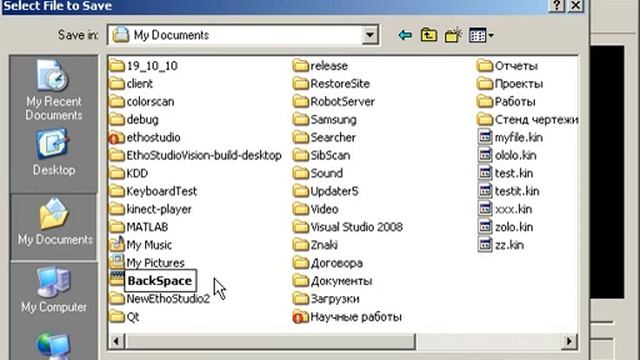Select the Sound folder

pos(318,173)
